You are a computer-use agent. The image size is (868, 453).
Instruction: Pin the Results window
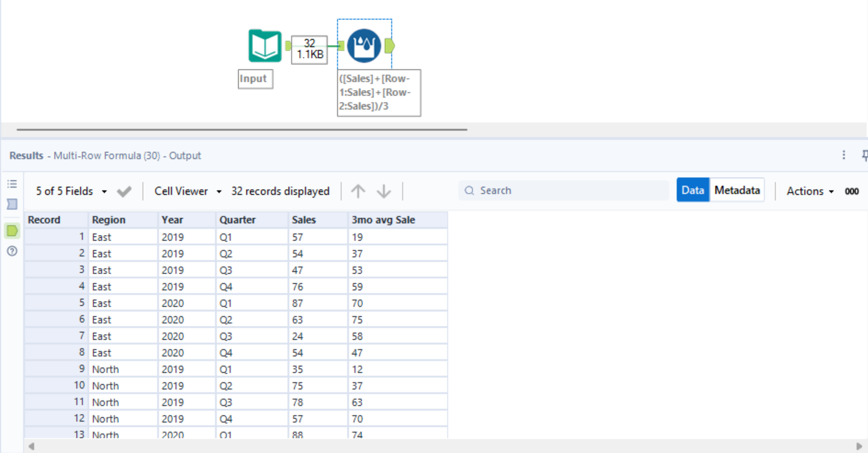(865, 155)
